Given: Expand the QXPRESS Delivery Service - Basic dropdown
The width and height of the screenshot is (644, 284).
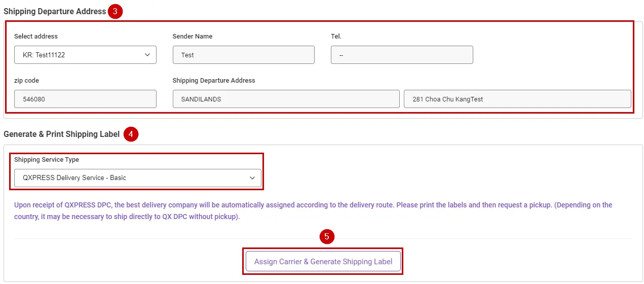Looking at the screenshot, I should pos(138,178).
